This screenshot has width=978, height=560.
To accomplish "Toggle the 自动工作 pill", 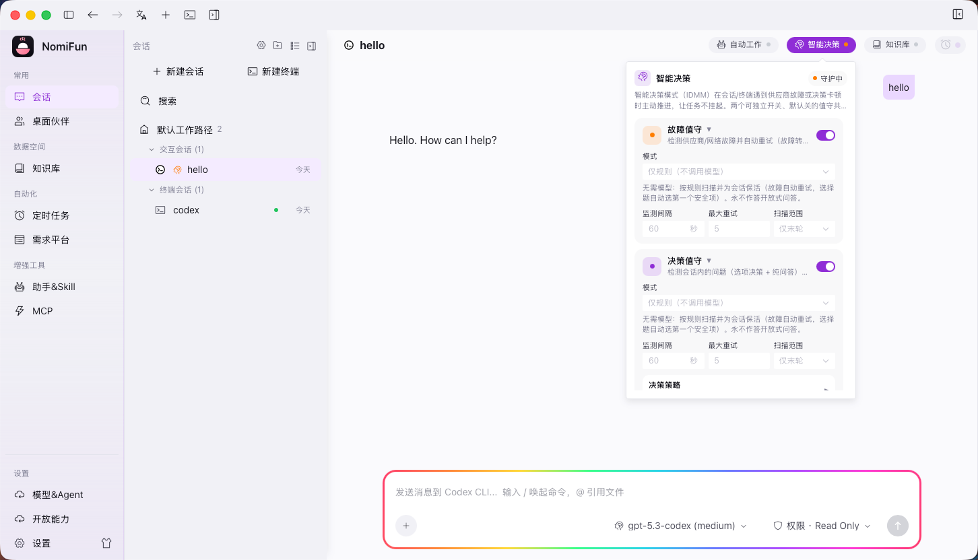I will tap(744, 44).
